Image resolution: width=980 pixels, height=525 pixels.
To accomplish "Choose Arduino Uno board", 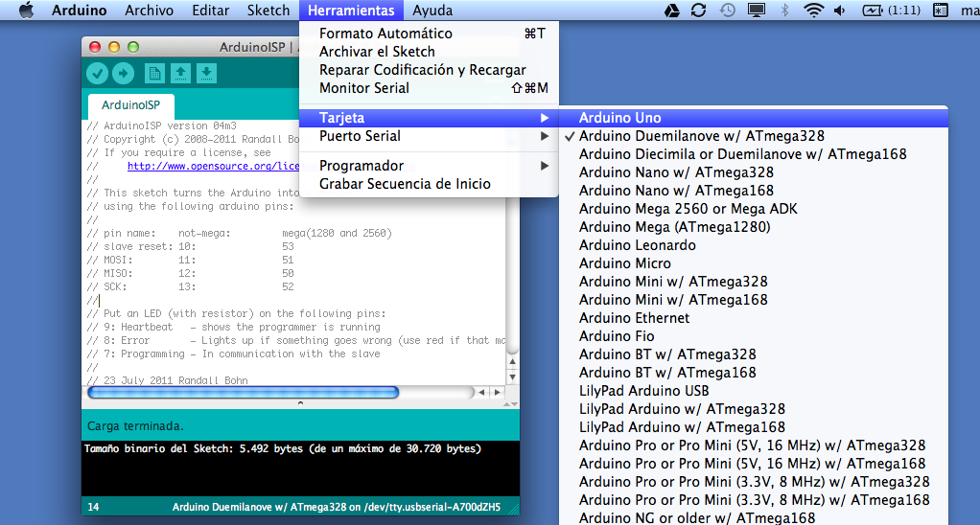I will tap(754, 118).
